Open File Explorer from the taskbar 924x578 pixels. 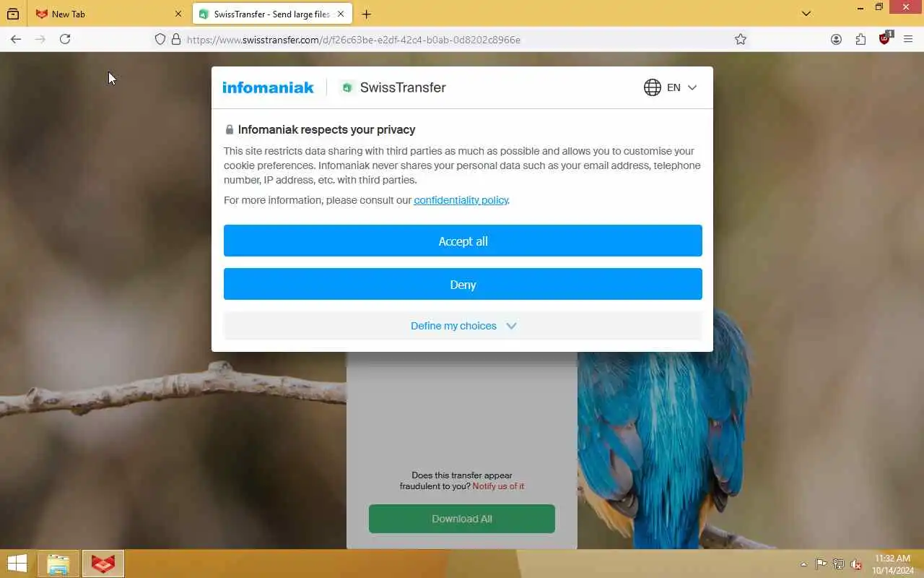tap(58, 564)
